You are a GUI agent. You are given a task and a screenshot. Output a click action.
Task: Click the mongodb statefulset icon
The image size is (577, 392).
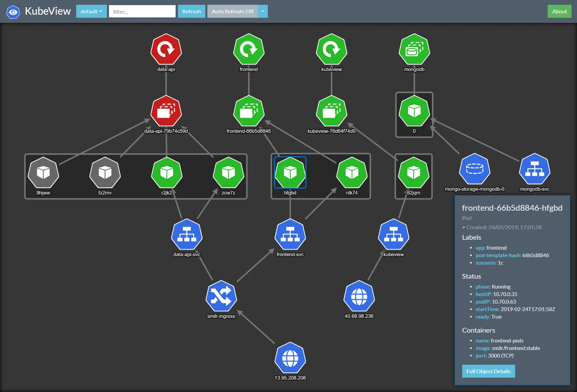point(414,49)
